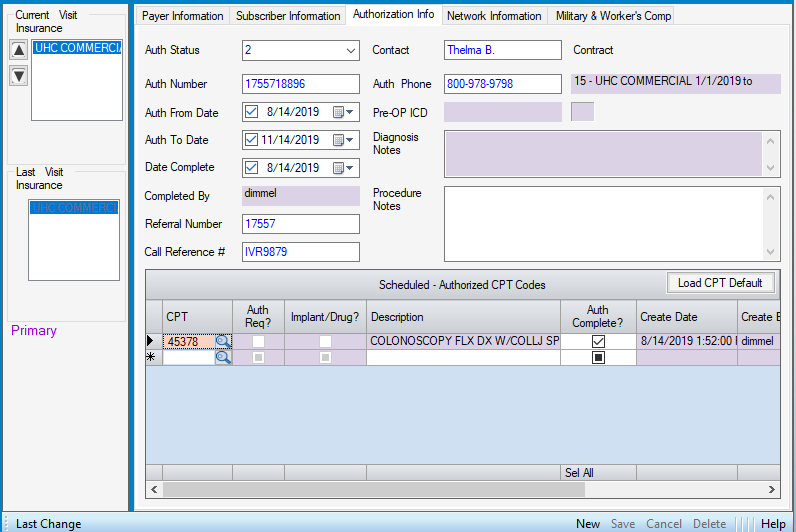The height and width of the screenshot is (532, 796).
Task: Click the down arrow button for insurance order
Action: 19,76
